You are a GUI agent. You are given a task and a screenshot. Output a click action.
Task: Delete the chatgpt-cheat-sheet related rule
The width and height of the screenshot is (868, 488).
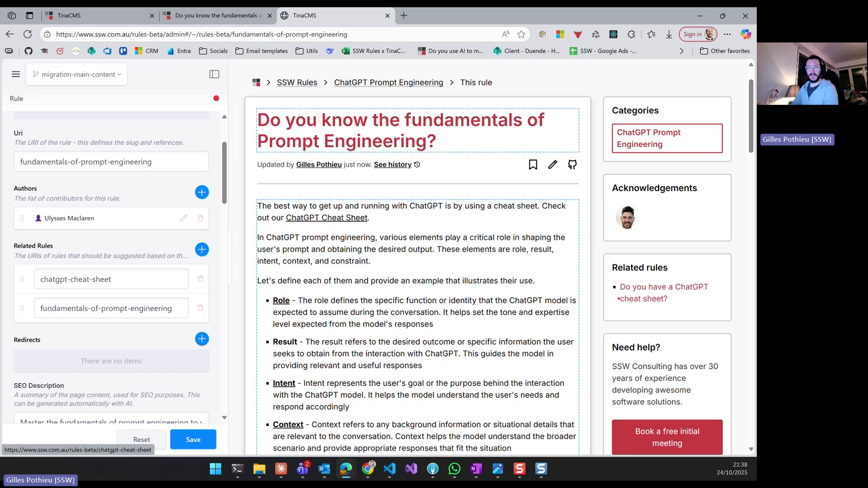[x=200, y=279]
